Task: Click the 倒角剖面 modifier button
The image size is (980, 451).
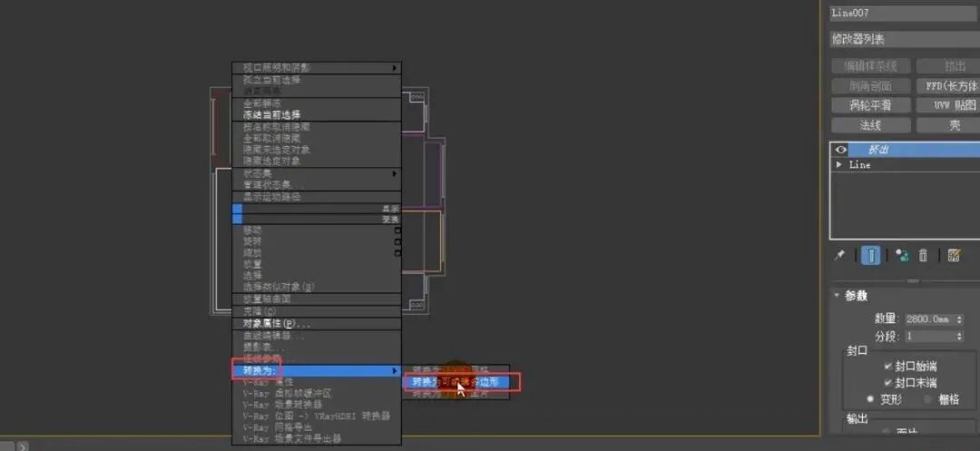Action: coord(870,86)
